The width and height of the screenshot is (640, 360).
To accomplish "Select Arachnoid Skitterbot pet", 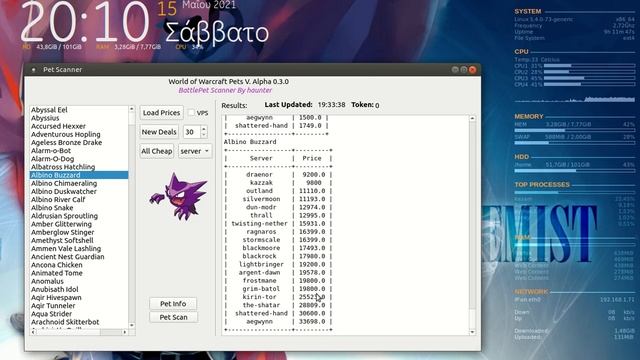I will pos(79,322).
